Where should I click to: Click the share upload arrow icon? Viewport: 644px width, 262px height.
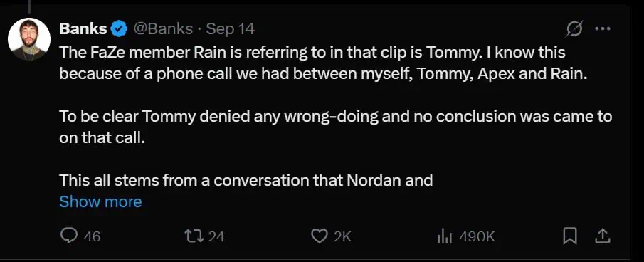603,236
